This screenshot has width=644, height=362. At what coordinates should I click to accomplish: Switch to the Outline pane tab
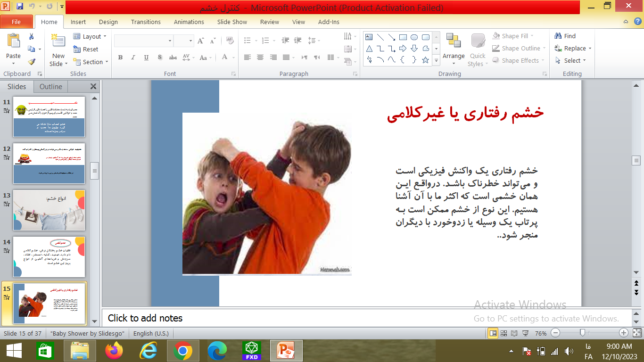tap(51, 87)
